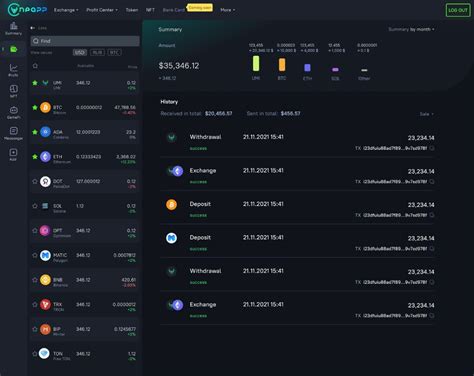Unfavorite ADA via its green star
The image size is (474, 376).
[x=35, y=132]
